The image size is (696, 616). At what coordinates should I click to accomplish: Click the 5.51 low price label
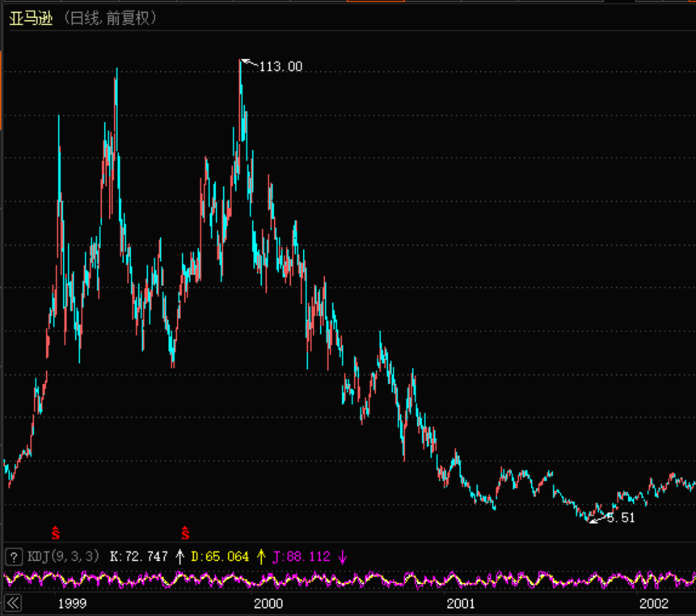(x=621, y=517)
